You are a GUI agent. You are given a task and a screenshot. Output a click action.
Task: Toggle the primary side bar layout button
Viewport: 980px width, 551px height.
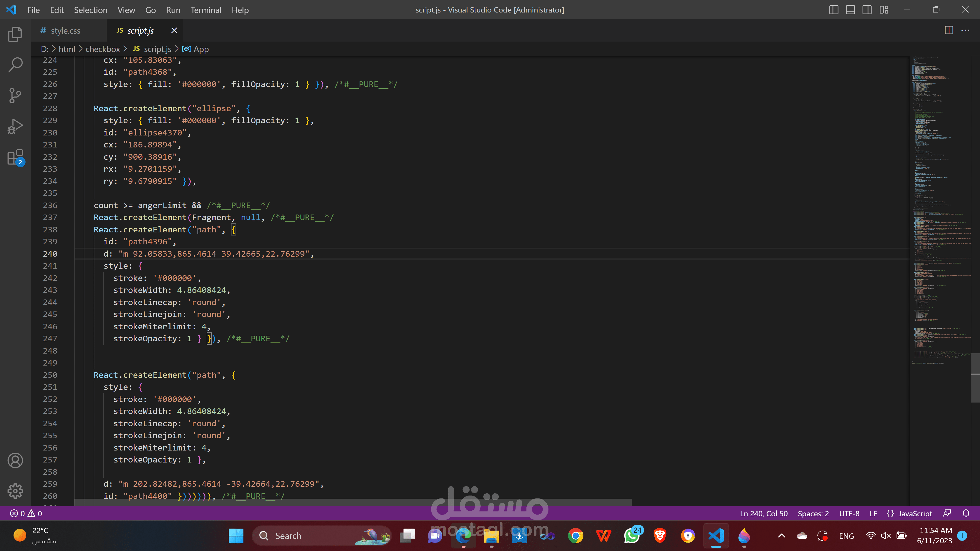pyautogui.click(x=834, y=10)
